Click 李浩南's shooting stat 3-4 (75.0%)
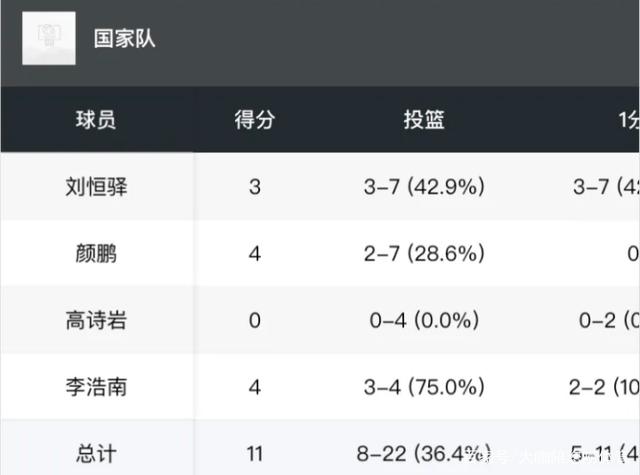The width and height of the screenshot is (640, 475). pyautogui.click(x=423, y=388)
